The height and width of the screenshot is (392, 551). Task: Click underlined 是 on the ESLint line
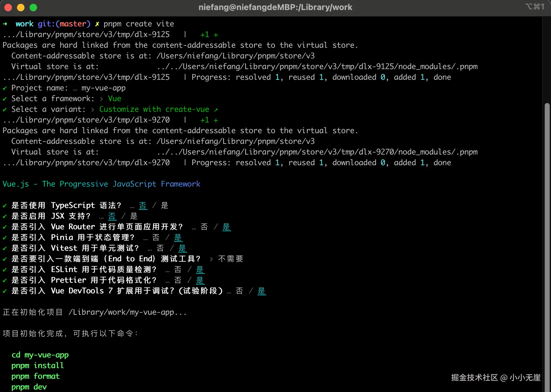(200, 269)
